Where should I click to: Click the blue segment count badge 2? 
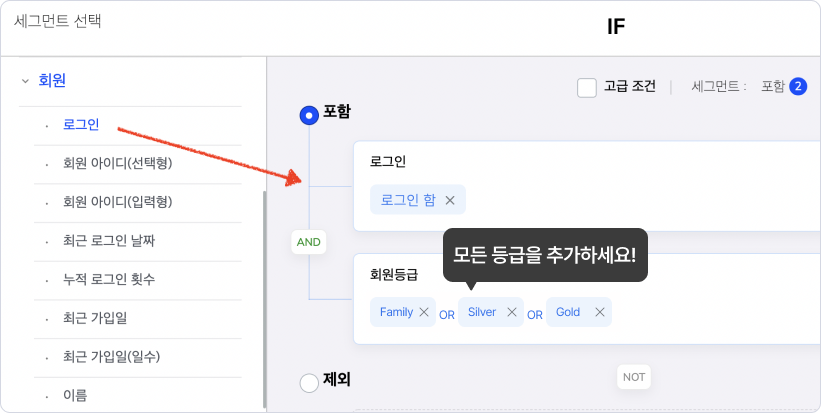pos(798,86)
